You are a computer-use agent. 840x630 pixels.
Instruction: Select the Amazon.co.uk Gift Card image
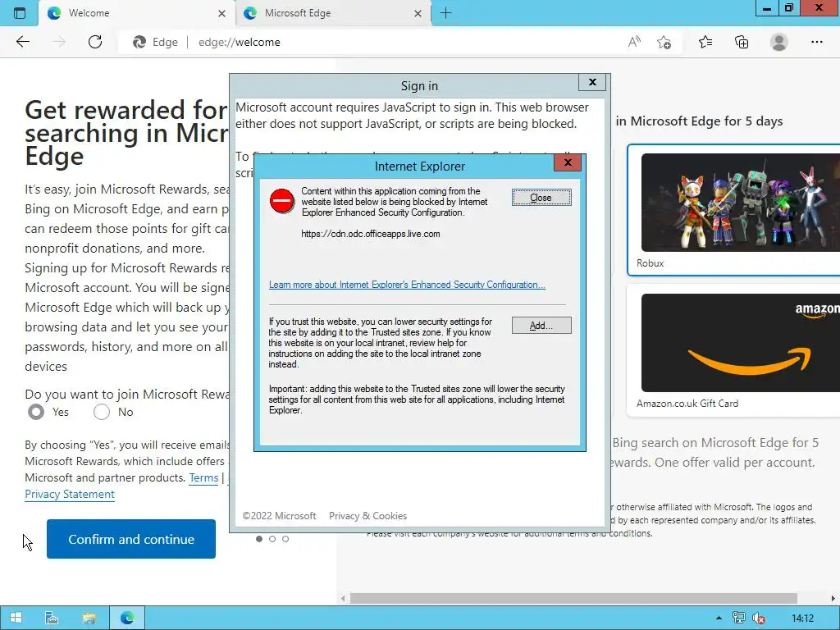(x=741, y=343)
